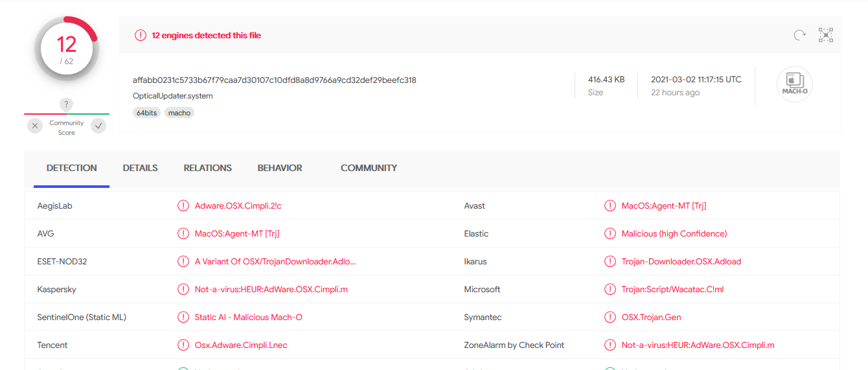This screenshot has width=868, height=370.
Task: Open the RELATIONS tab
Action: tap(208, 168)
